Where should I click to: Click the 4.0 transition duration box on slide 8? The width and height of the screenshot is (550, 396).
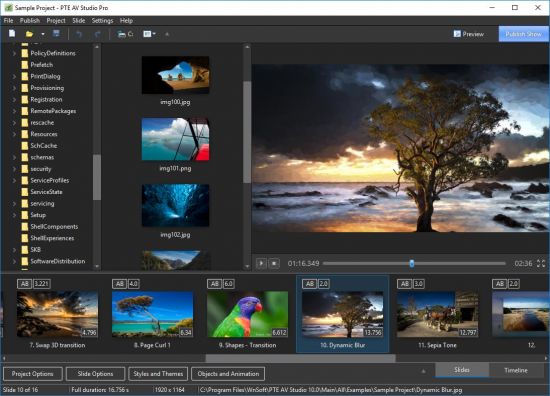tap(133, 284)
